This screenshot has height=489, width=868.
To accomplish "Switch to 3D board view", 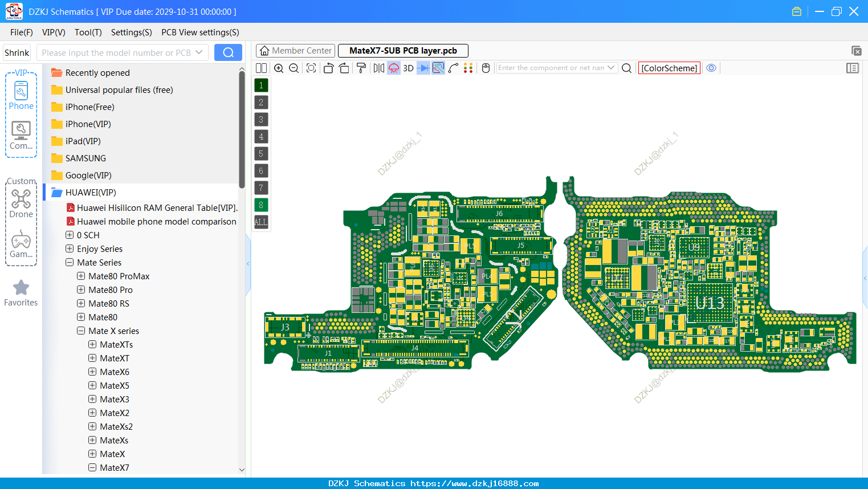I will pos(408,68).
